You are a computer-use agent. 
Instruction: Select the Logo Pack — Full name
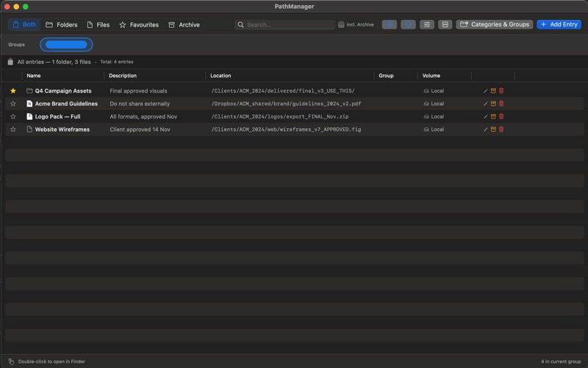point(58,116)
